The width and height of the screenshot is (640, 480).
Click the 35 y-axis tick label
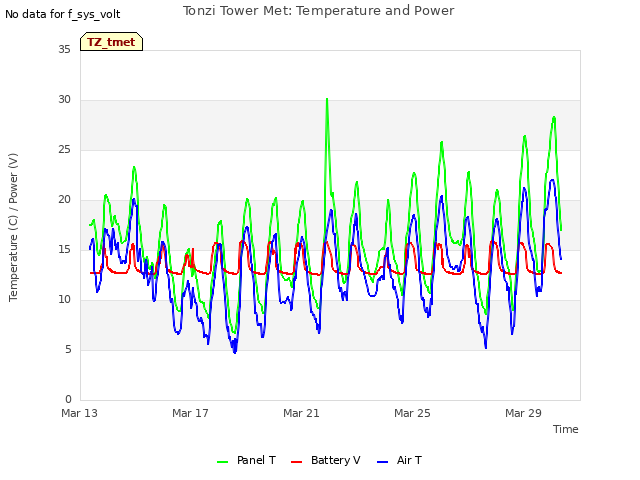click(x=64, y=49)
